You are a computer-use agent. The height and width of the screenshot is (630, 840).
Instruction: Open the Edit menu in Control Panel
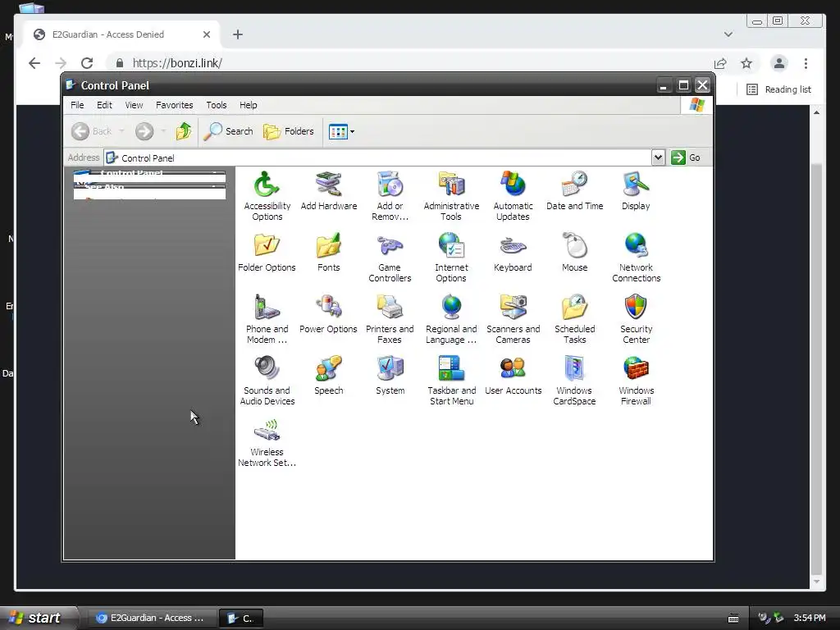104,105
